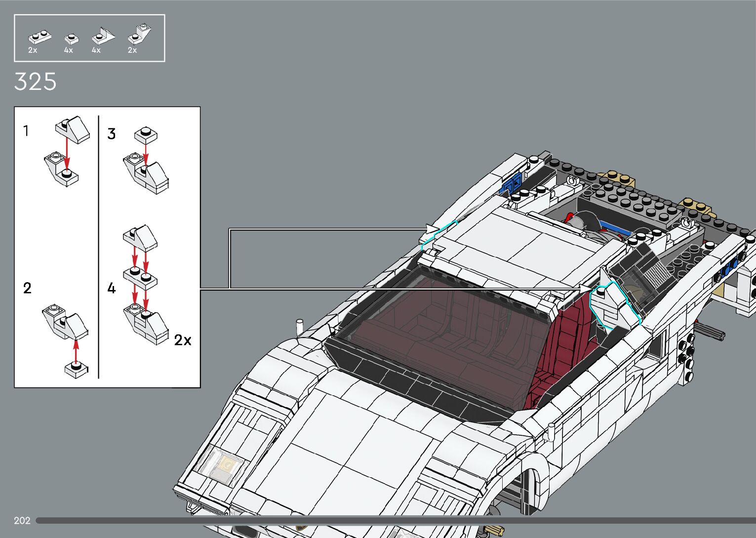Select the inverted slope icon in parts list
The width and height of the screenshot is (756, 538).
tap(139, 35)
